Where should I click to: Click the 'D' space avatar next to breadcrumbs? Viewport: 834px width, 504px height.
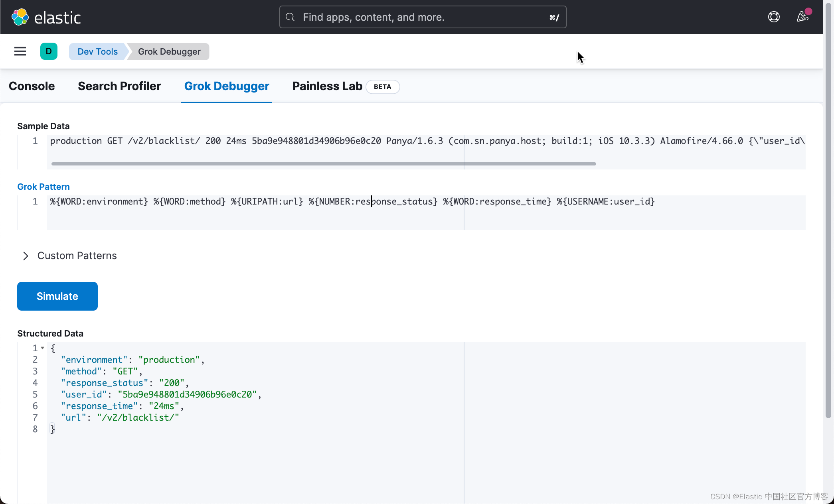click(x=49, y=51)
